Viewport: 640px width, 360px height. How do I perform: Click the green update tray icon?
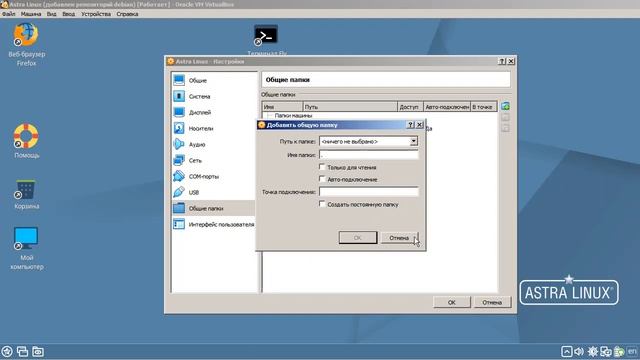pyautogui.click(x=619, y=351)
